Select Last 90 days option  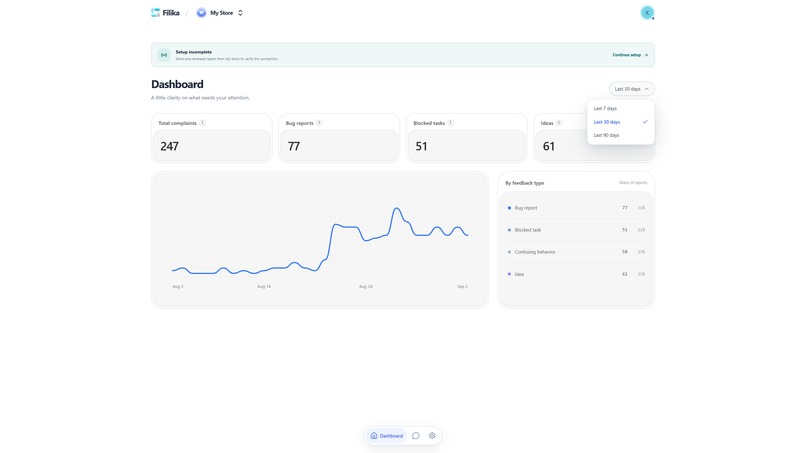[x=620, y=135]
